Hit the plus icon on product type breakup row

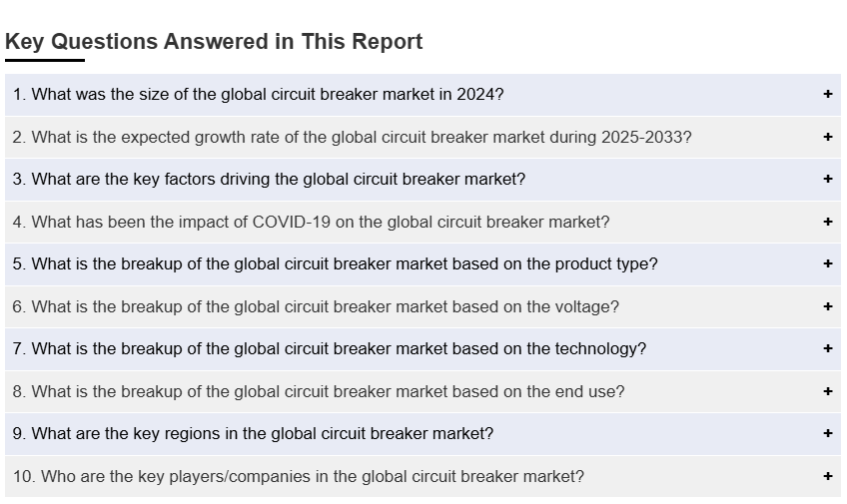827,264
